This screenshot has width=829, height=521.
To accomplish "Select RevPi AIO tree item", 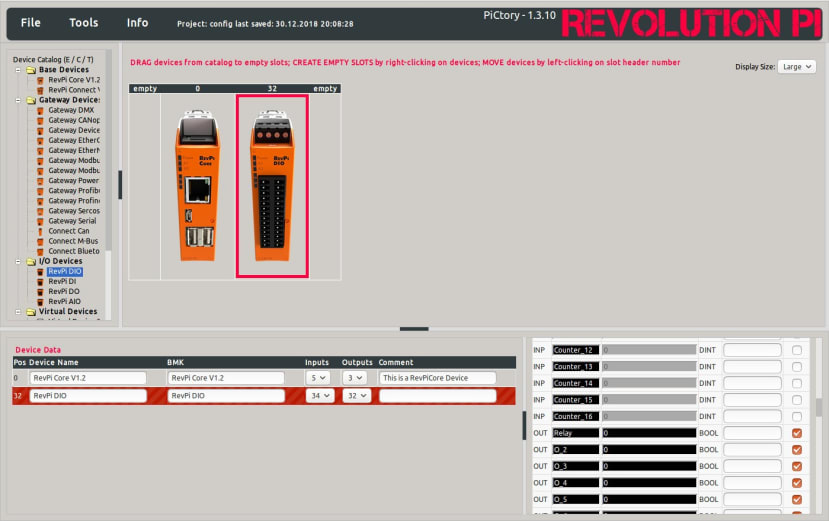I will pyautogui.click(x=65, y=301).
